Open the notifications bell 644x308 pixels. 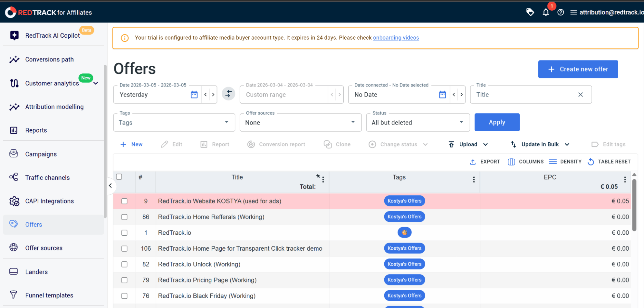tap(546, 12)
